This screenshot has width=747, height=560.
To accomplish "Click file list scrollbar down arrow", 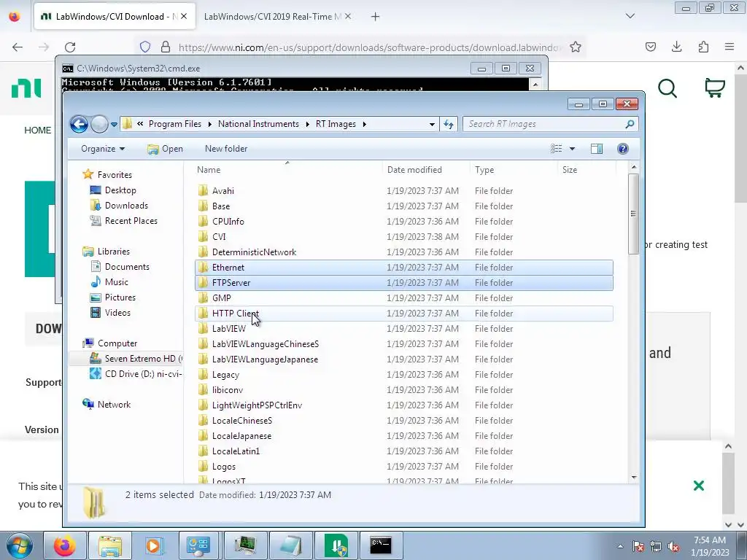I will click(x=634, y=477).
